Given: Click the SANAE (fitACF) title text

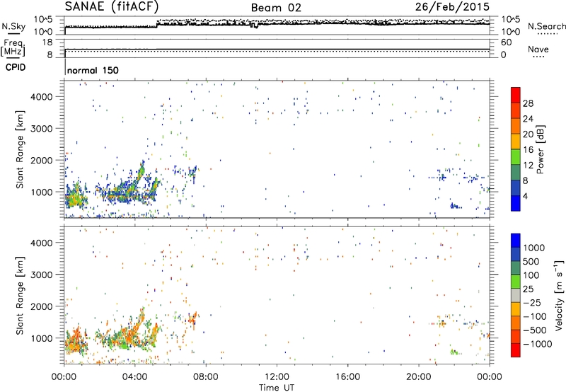Looking at the screenshot, I should coord(112,6).
